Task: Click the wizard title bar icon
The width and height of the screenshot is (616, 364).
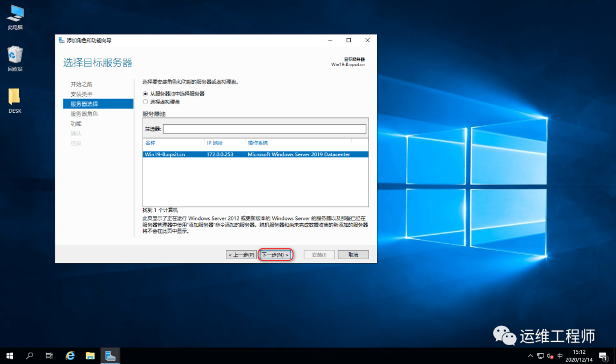Action: (61, 40)
